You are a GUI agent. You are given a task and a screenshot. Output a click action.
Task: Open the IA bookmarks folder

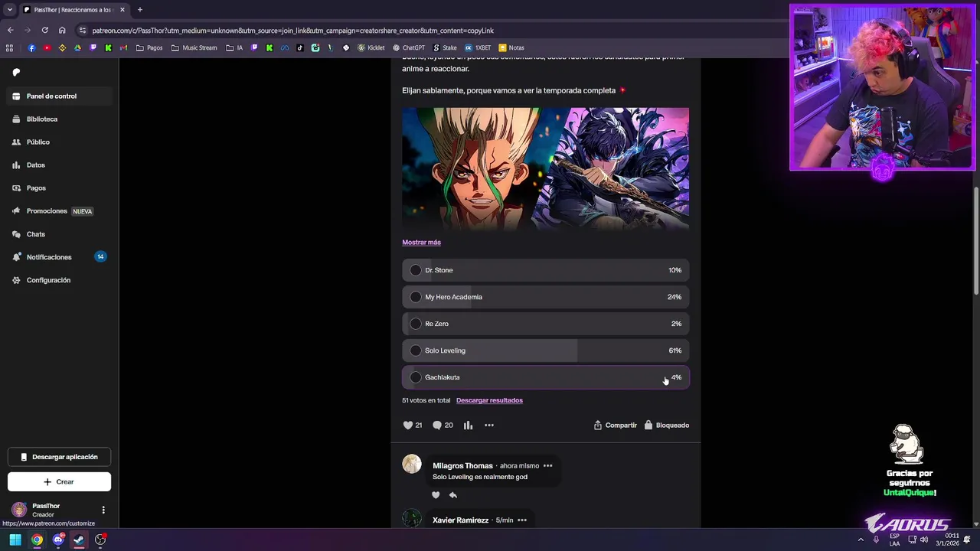tap(235, 47)
